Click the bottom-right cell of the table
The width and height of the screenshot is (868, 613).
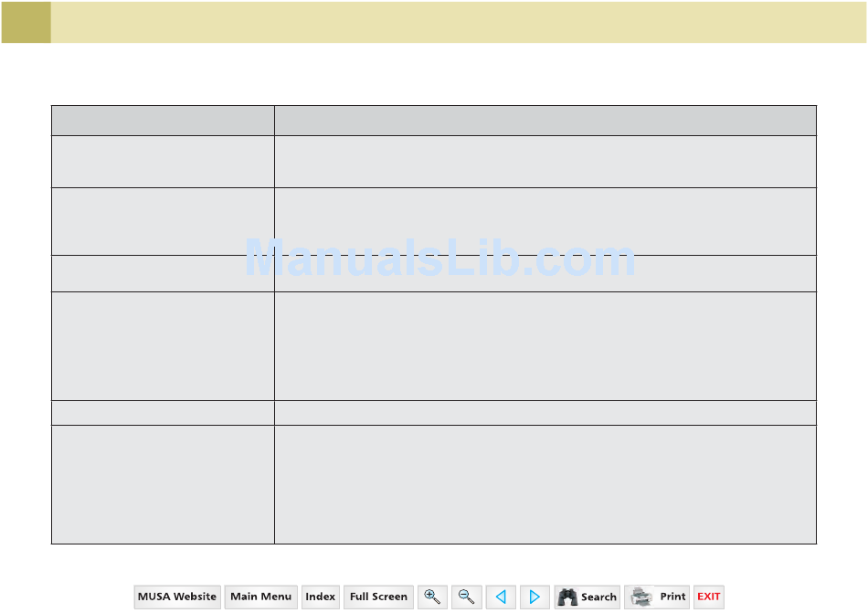click(545, 484)
